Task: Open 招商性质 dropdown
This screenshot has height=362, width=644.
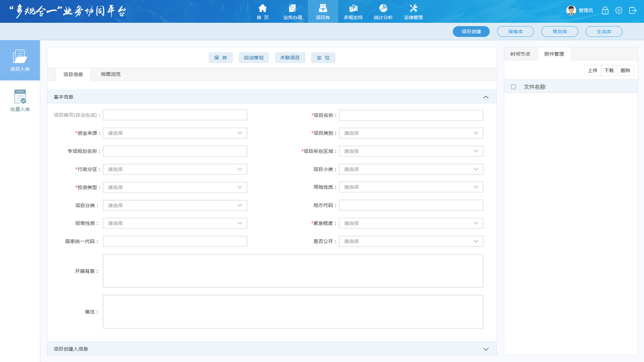Action: (175, 223)
